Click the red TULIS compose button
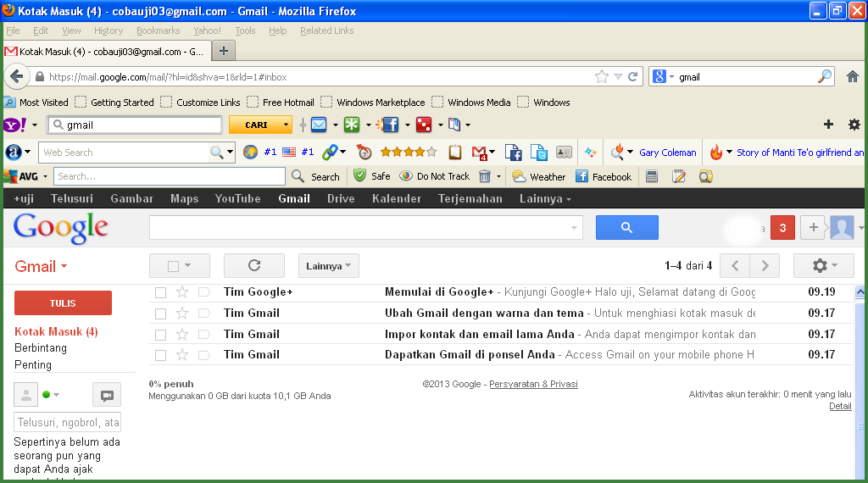 63,303
